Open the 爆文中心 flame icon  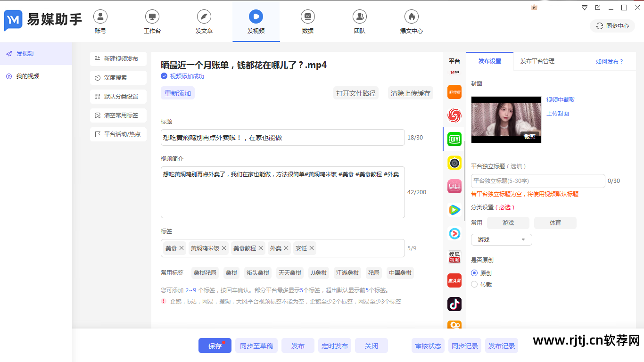click(411, 17)
